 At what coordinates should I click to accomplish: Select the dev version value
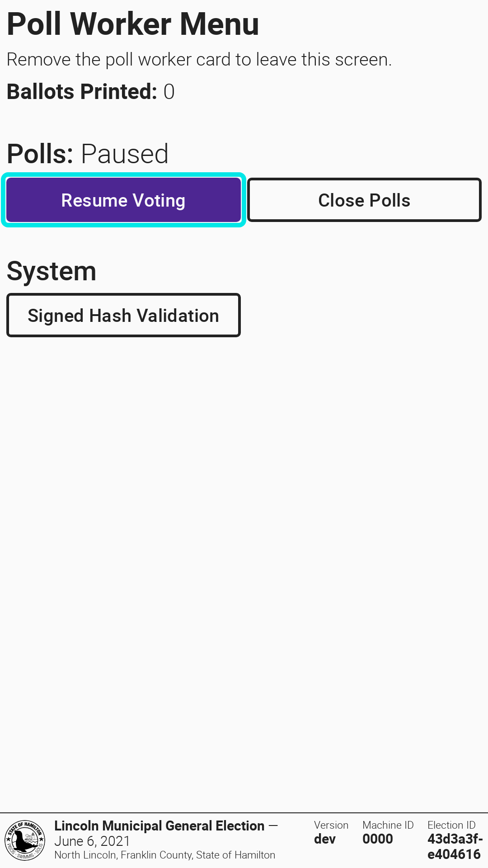(325, 839)
